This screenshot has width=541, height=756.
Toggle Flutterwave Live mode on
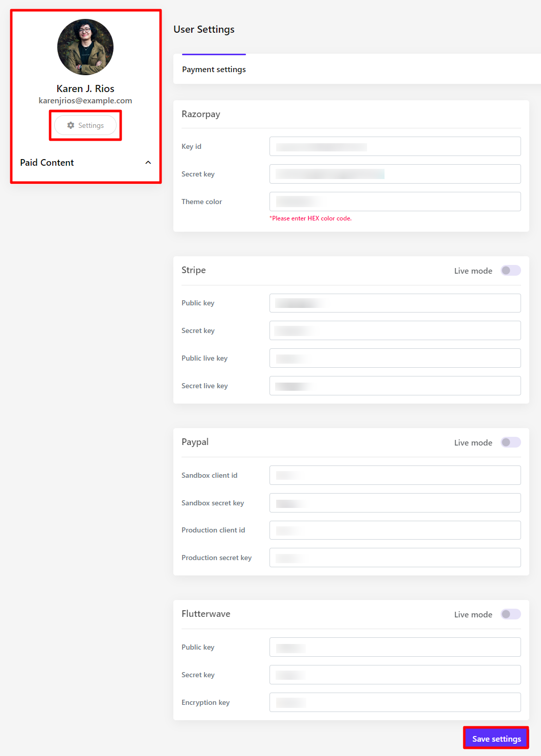(510, 614)
